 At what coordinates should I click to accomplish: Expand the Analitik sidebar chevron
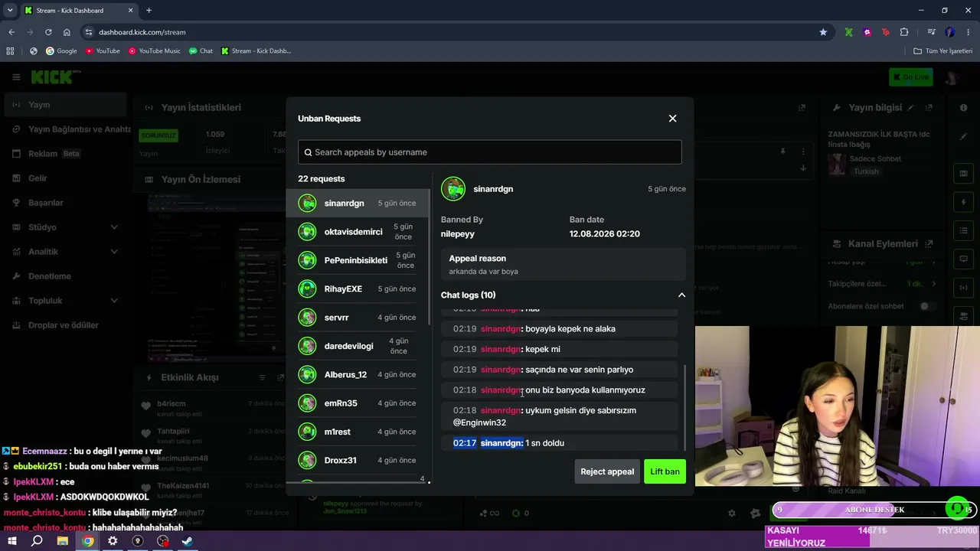coord(114,252)
